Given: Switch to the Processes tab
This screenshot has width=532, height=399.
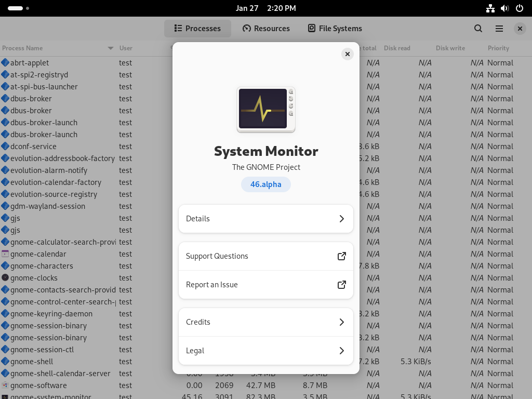Looking at the screenshot, I should (197, 29).
